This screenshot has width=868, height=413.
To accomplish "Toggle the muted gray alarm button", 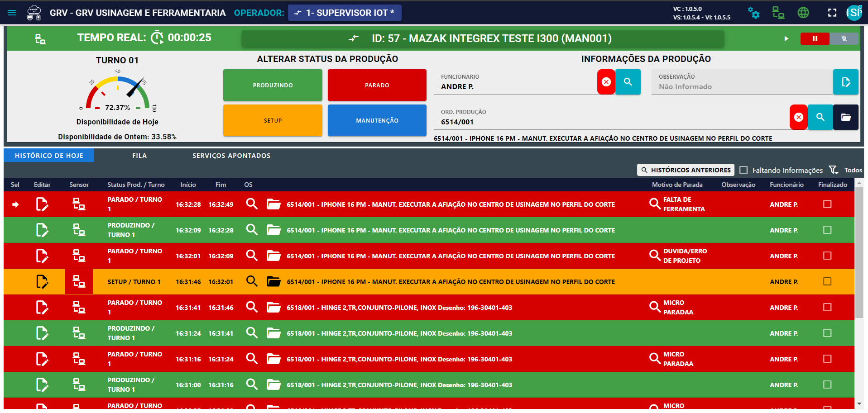I will tap(844, 38).
